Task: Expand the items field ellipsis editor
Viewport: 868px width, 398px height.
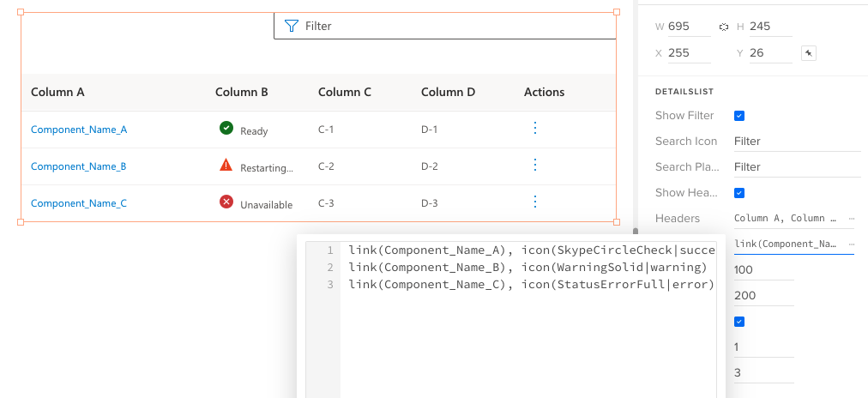Action: click(851, 244)
